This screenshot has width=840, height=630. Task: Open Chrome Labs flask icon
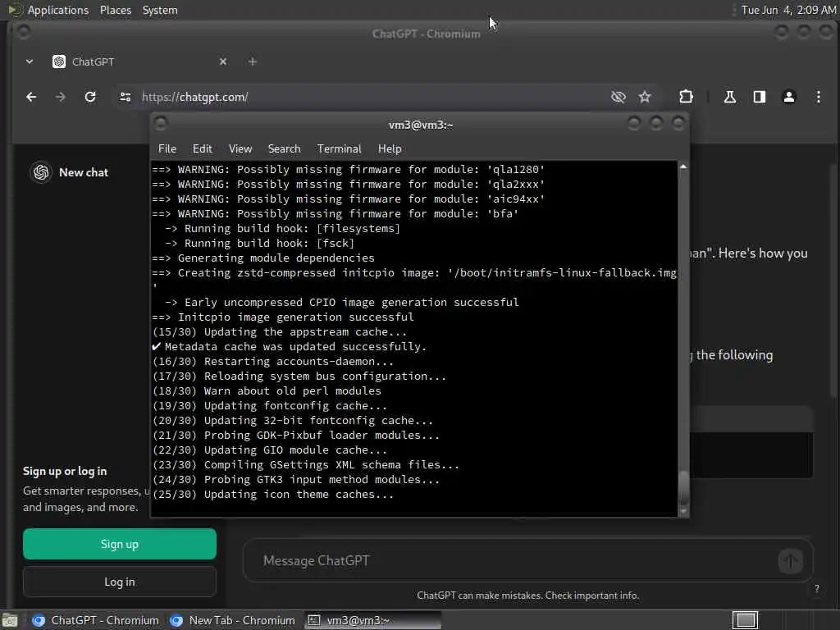(x=729, y=97)
